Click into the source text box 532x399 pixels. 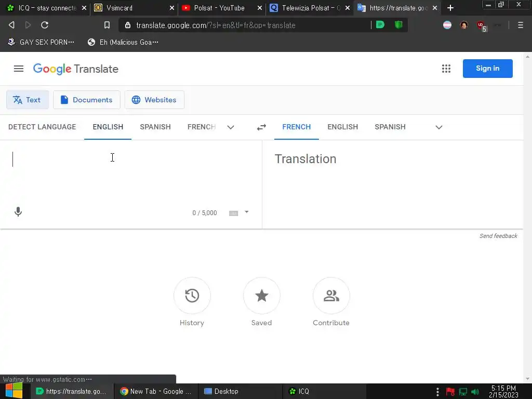pos(130,173)
